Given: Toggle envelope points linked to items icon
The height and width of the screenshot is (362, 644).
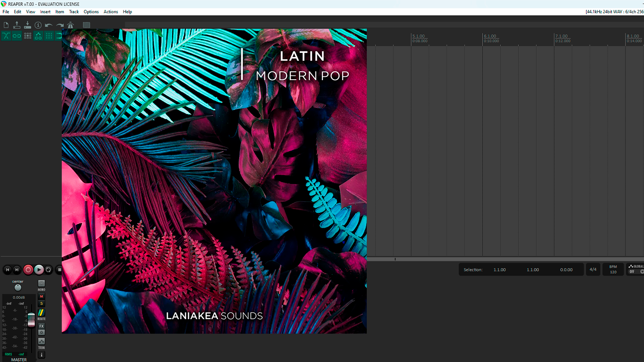Looking at the screenshot, I should pyautogui.click(x=38, y=36).
